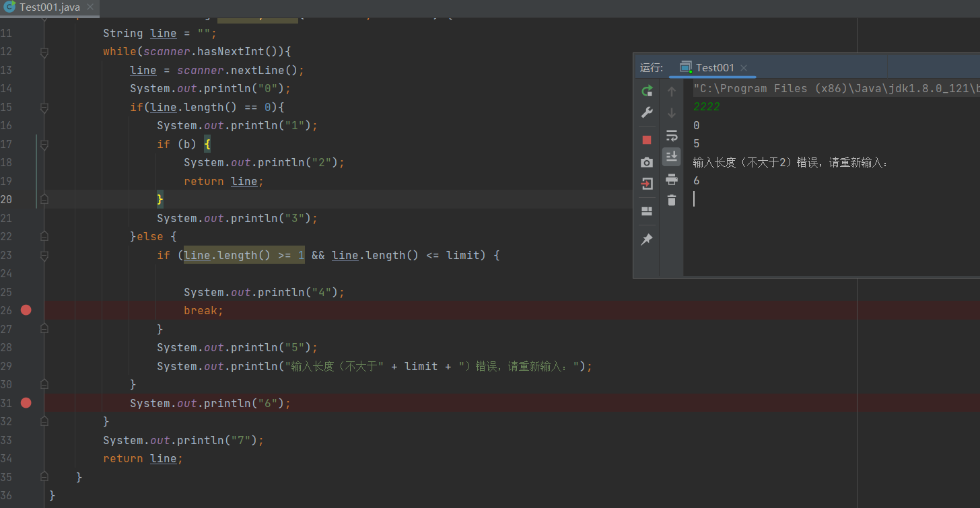Image resolution: width=980 pixels, height=508 pixels.
Task: Click System.out.println("2") in the editor
Action: tap(264, 163)
